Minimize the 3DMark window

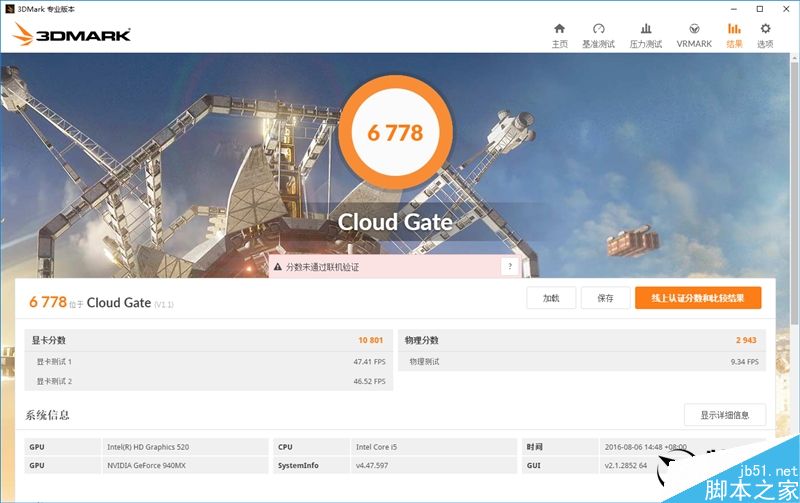(734, 9)
